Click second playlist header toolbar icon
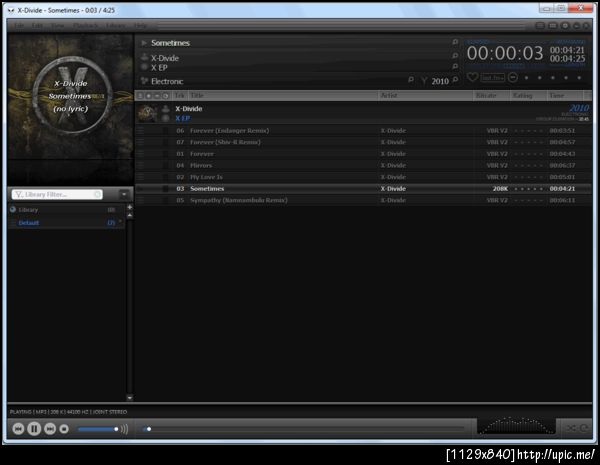The height and width of the screenshot is (465, 600). (149, 96)
